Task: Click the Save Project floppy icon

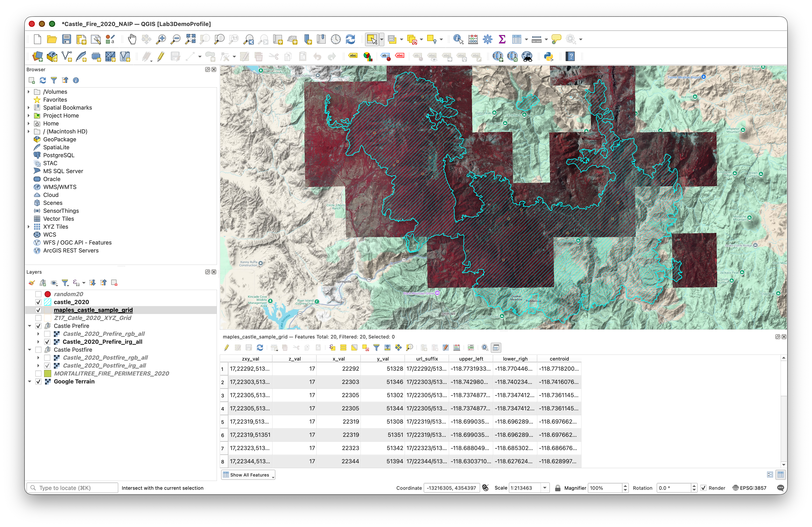Action: point(67,39)
